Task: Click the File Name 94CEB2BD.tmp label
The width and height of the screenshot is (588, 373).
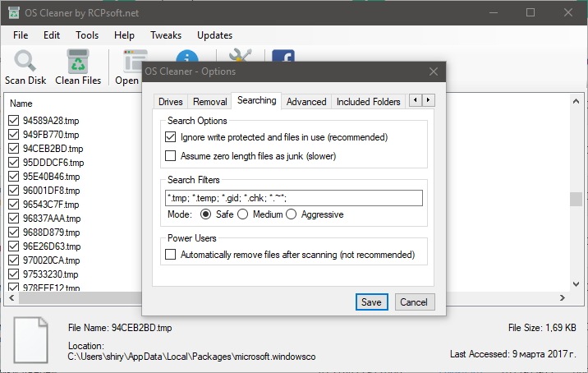Action: (120, 328)
